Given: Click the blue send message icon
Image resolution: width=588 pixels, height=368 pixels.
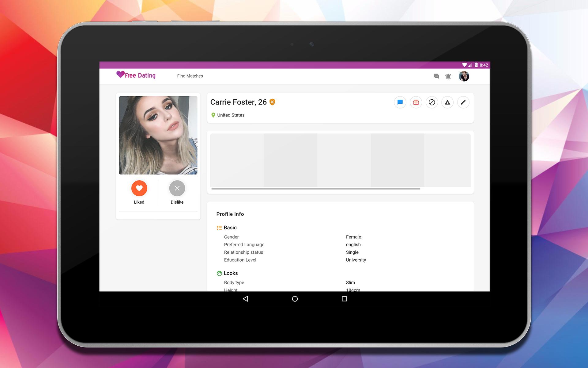Looking at the screenshot, I should pyautogui.click(x=400, y=102).
